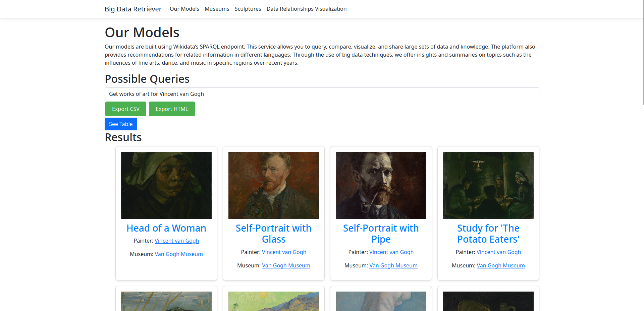Viewport: 644px width, 311px height.
Task: Open Data Relationships Visualization
Action: point(306,9)
